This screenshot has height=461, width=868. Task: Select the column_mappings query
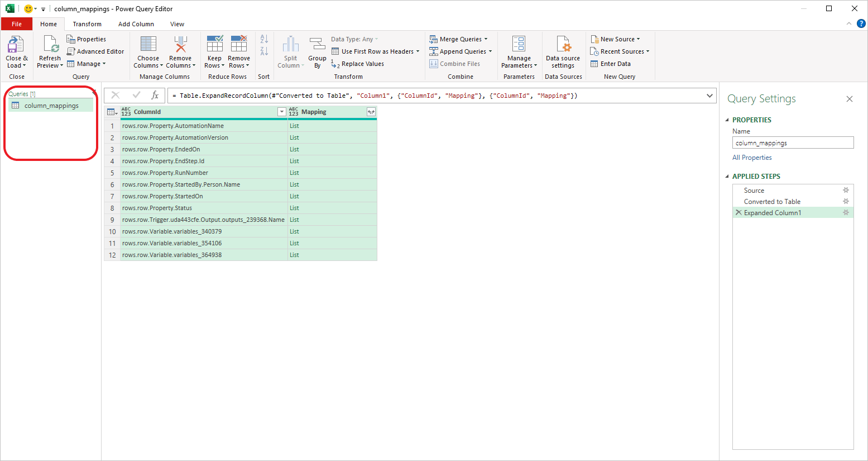[x=51, y=106]
